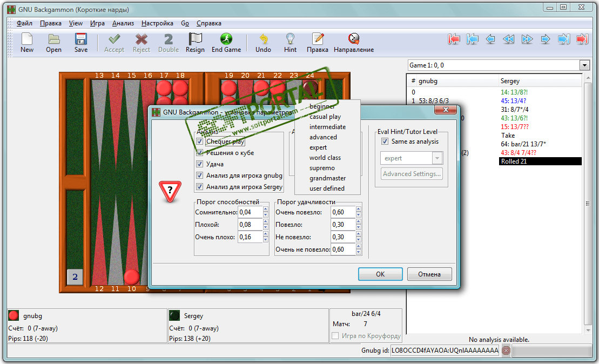The height and width of the screenshot is (364, 599).
Task: Click the Направление direction icon
Action: (x=354, y=39)
